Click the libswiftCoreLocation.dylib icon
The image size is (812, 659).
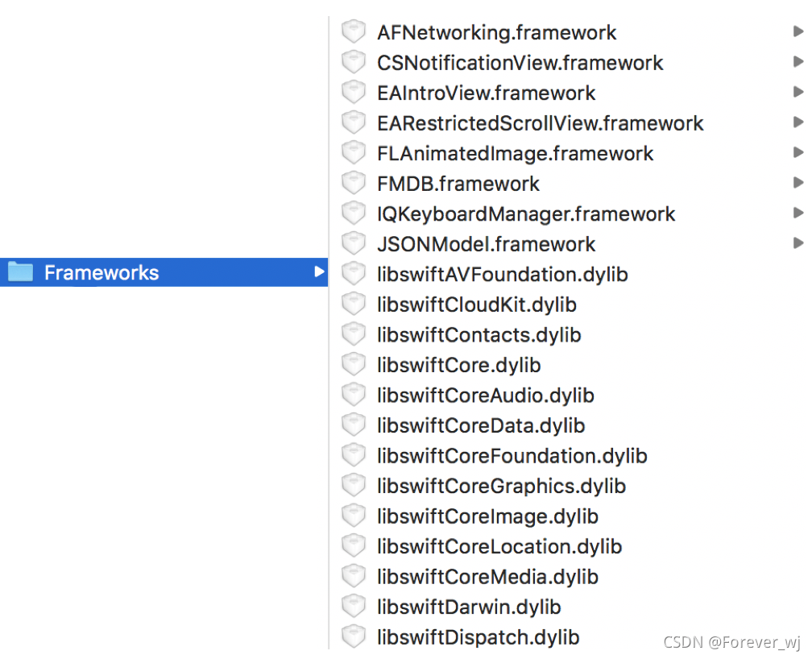(354, 545)
